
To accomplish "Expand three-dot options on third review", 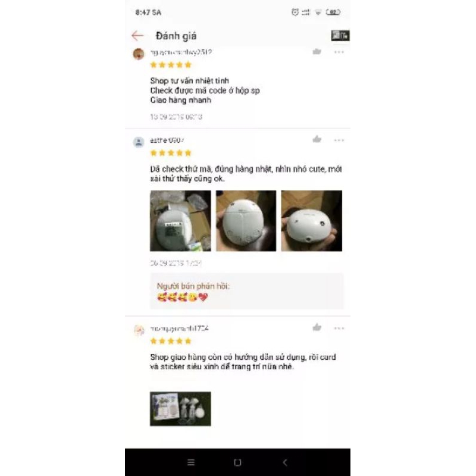I will coord(339,328).
